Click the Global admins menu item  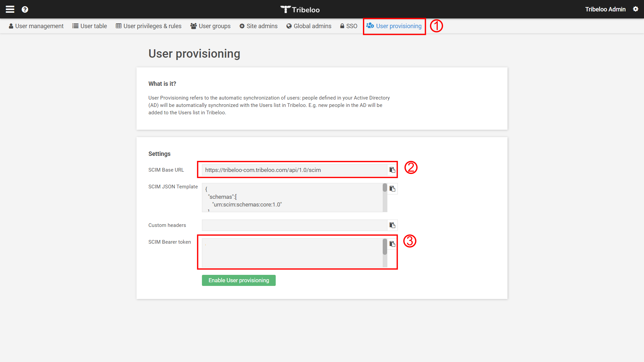coord(308,25)
